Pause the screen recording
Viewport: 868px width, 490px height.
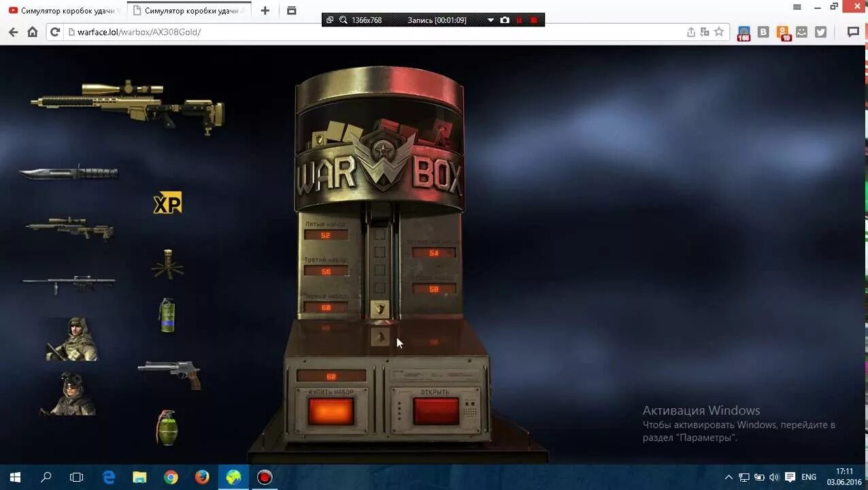point(519,20)
